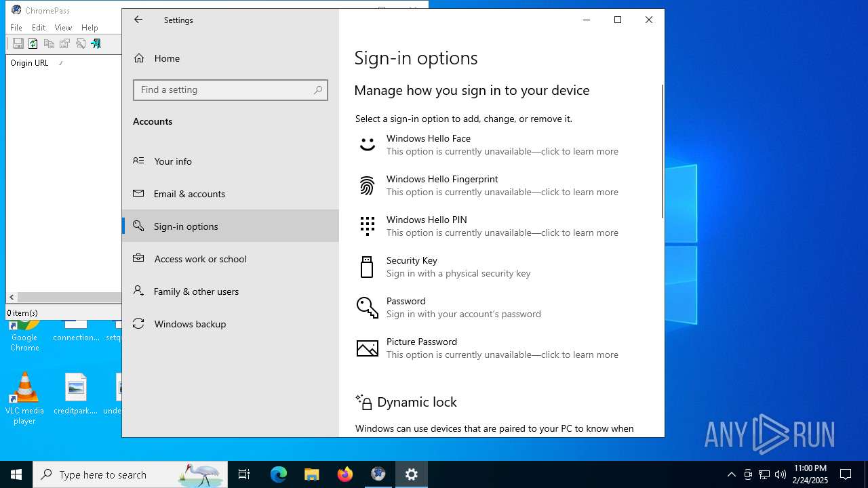Open the taskbar clock and date
The width and height of the screenshot is (868, 488).
[x=810, y=474]
